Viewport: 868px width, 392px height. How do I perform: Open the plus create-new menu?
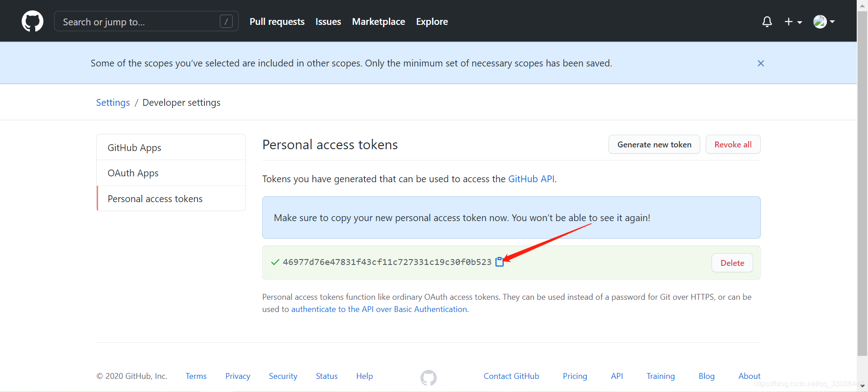(793, 22)
